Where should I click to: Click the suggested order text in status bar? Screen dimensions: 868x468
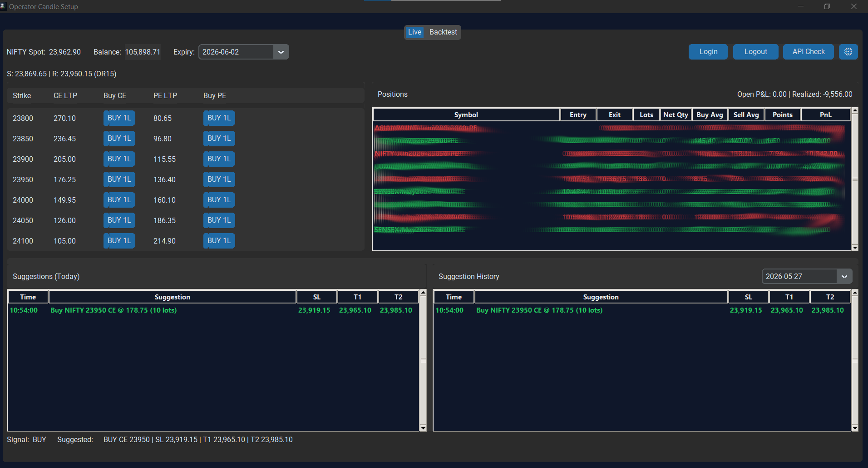198,440
